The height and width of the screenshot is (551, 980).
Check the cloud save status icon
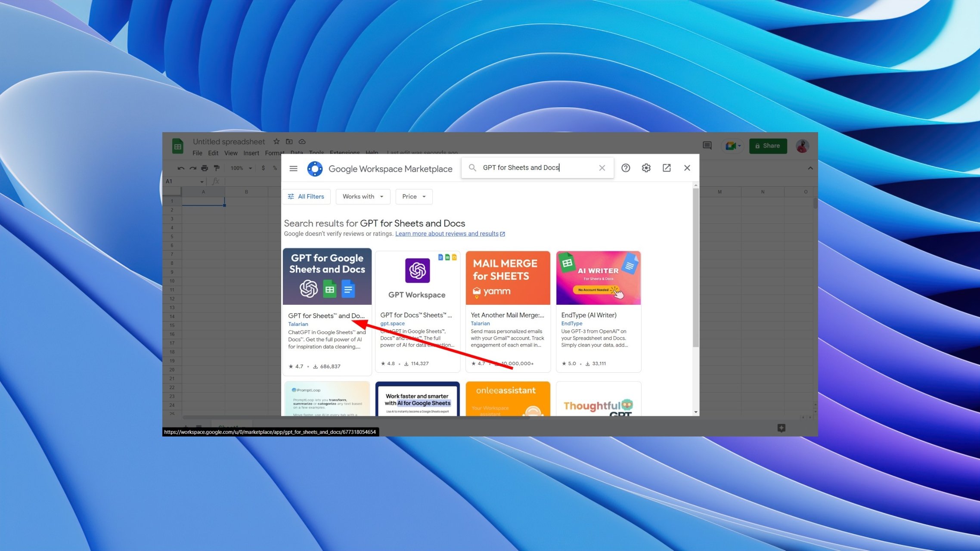[x=302, y=141]
